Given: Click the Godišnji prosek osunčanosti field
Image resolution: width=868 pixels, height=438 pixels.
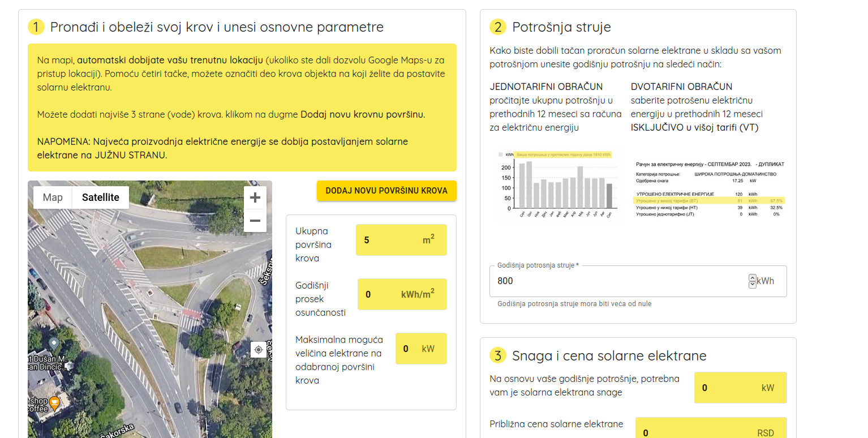Looking at the screenshot, I should click(x=402, y=294).
